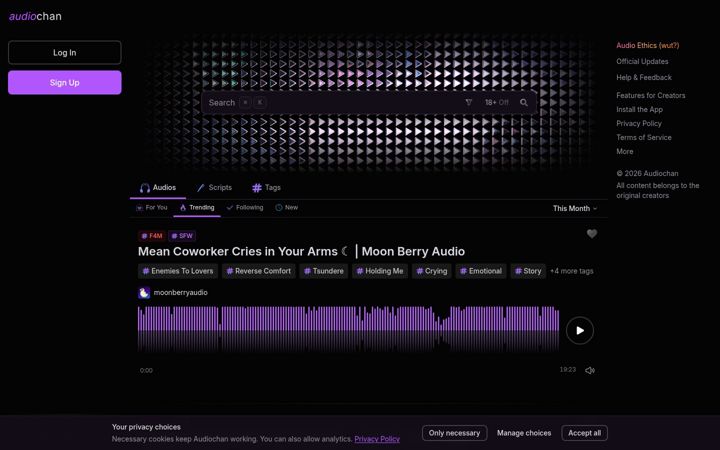
Task: Open the Holding Me tag
Action: point(380,271)
